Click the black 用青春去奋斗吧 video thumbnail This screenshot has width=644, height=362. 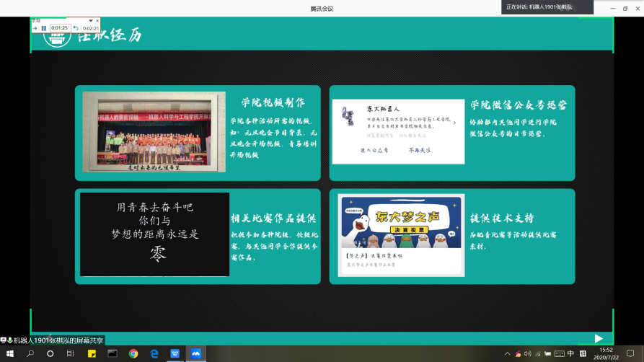pyautogui.click(x=154, y=234)
